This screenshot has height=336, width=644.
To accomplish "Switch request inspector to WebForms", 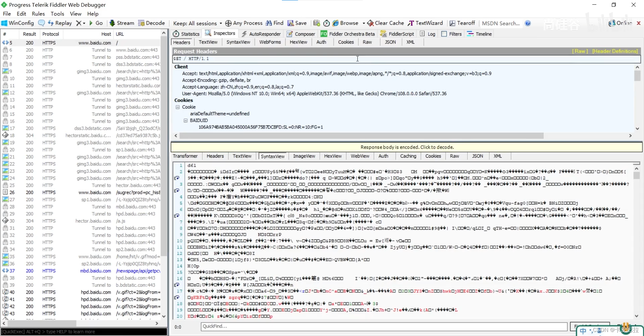I will click(270, 42).
